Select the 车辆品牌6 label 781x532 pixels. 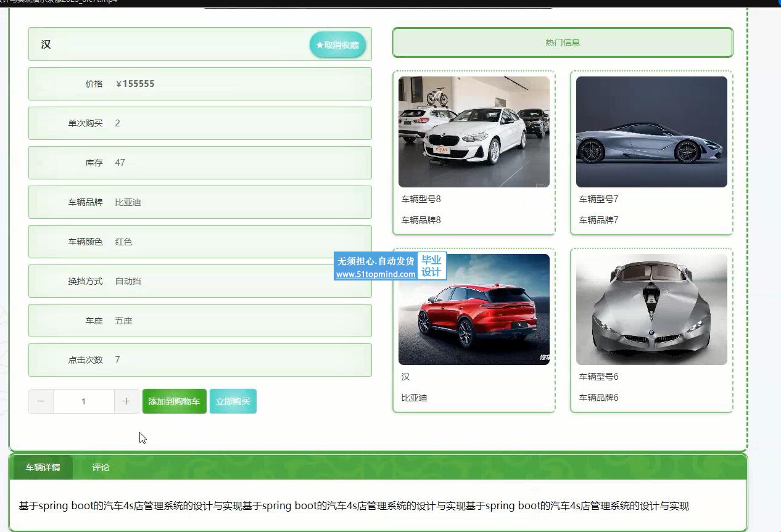coord(598,398)
